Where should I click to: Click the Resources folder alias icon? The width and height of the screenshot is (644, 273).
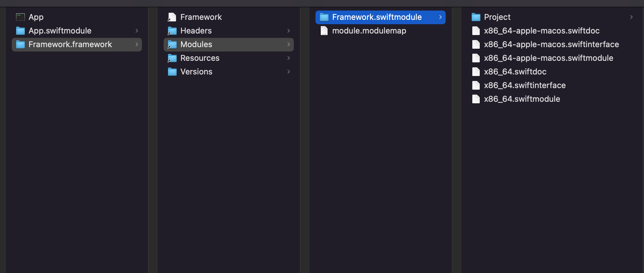[172, 58]
